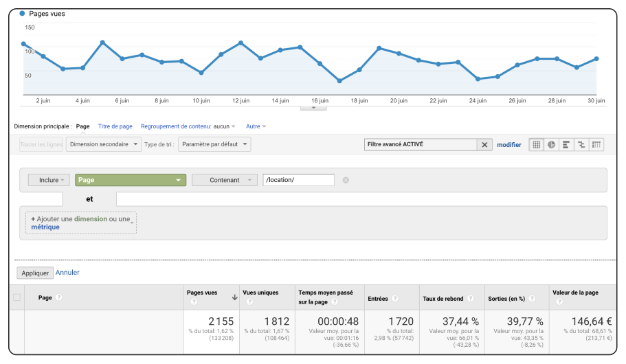Screen dimensions: 626x364
Task: Select Page primary dimension
Action: tap(82, 126)
